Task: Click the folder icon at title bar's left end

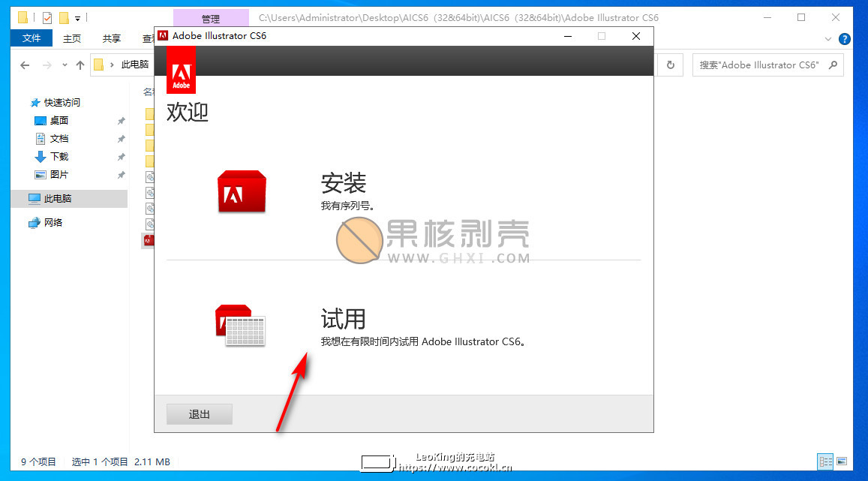Action: 23,18
